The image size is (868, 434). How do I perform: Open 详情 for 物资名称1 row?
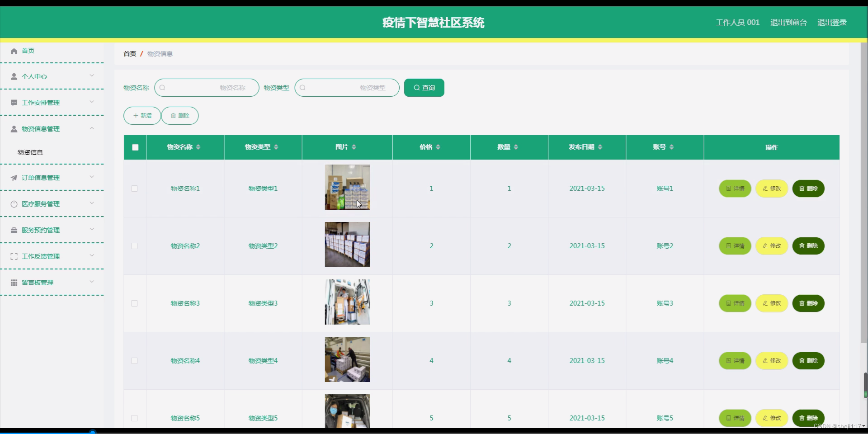click(735, 189)
